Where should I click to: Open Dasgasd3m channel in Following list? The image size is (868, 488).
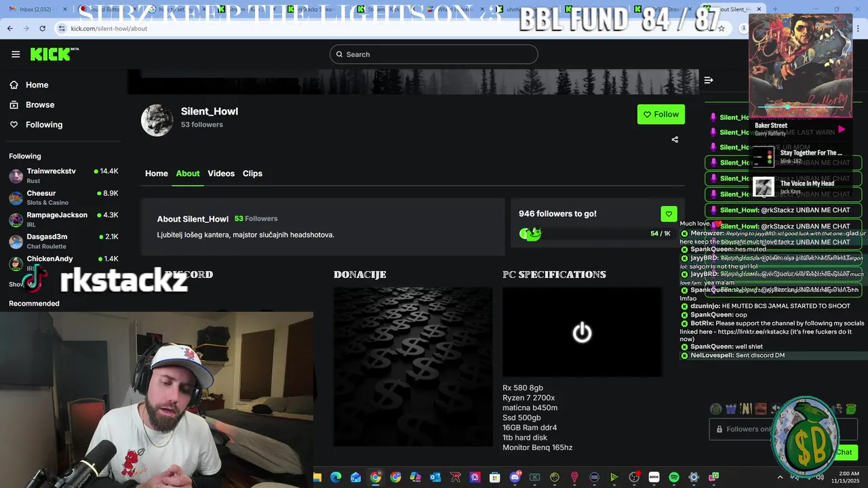point(64,241)
